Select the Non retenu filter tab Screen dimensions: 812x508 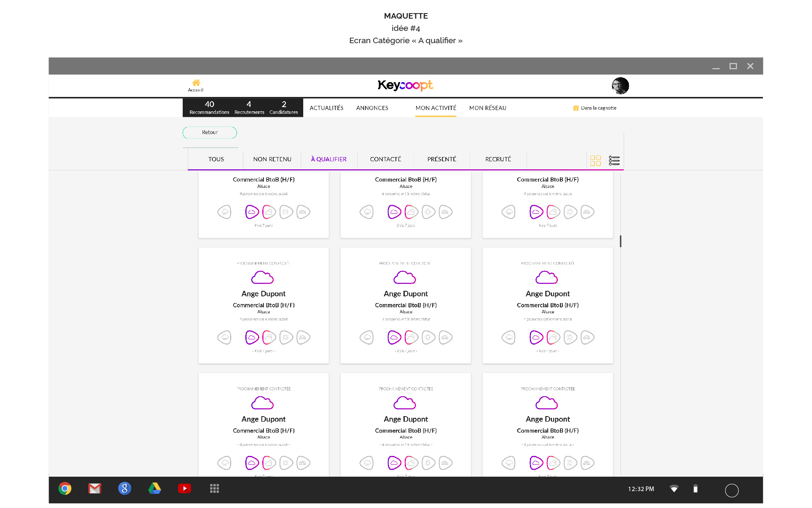(272, 159)
